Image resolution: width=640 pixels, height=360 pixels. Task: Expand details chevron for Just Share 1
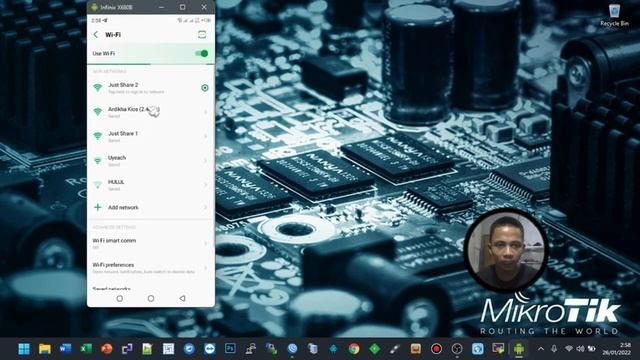coord(205,136)
